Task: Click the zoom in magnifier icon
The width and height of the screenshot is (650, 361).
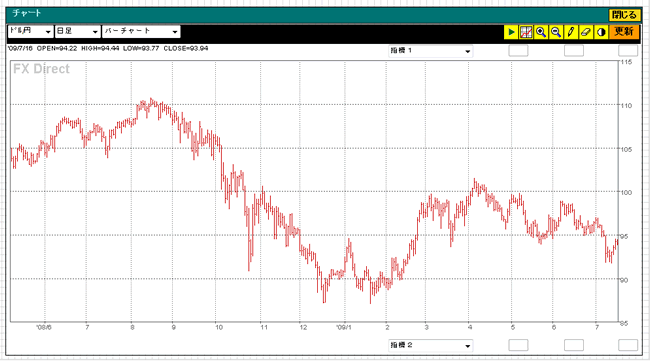Action: tap(541, 32)
